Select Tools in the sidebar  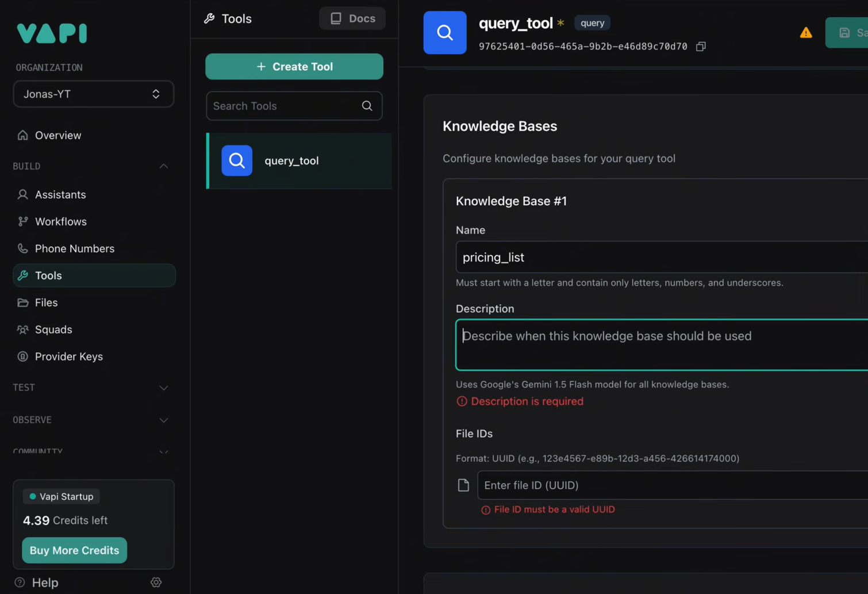[x=94, y=275]
